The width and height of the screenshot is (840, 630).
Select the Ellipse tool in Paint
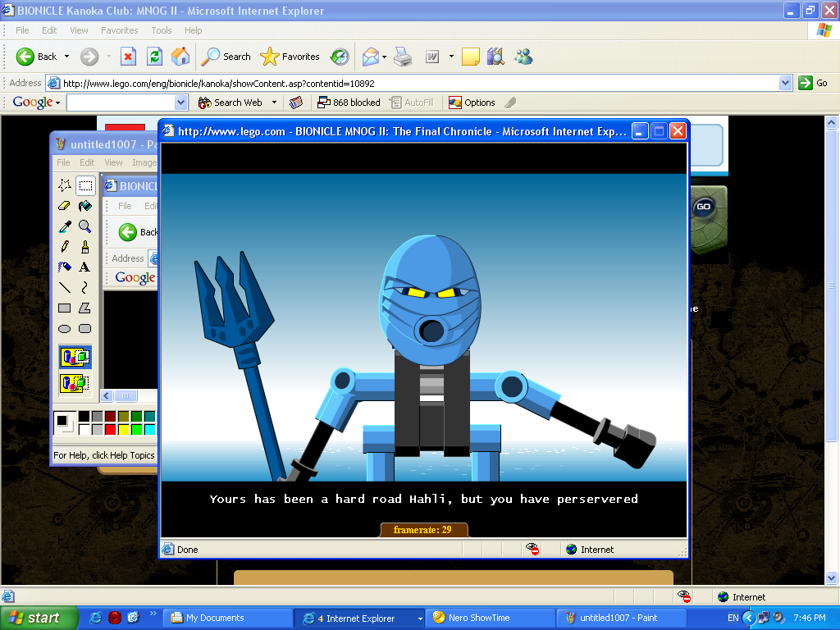click(65, 328)
